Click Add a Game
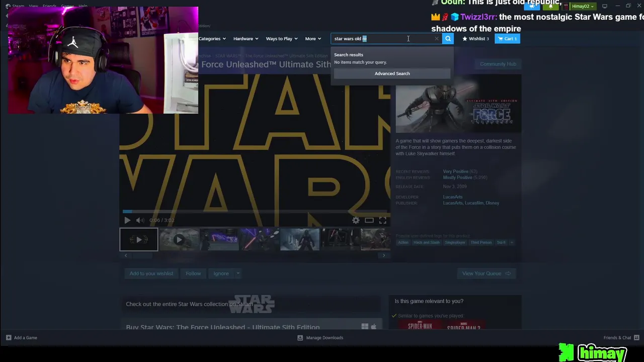 pyautogui.click(x=22, y=338)
